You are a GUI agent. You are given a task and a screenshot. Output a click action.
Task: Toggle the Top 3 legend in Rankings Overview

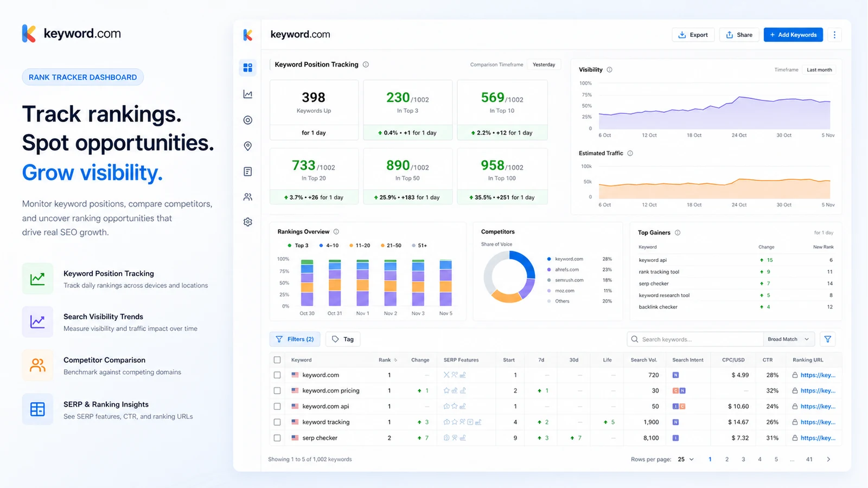coord(298,246)
